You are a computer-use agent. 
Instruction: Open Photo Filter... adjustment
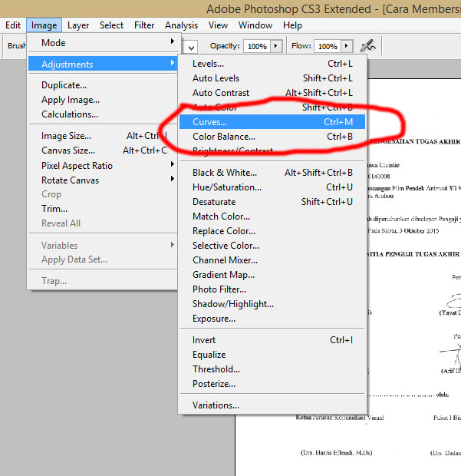coord(272,289)
